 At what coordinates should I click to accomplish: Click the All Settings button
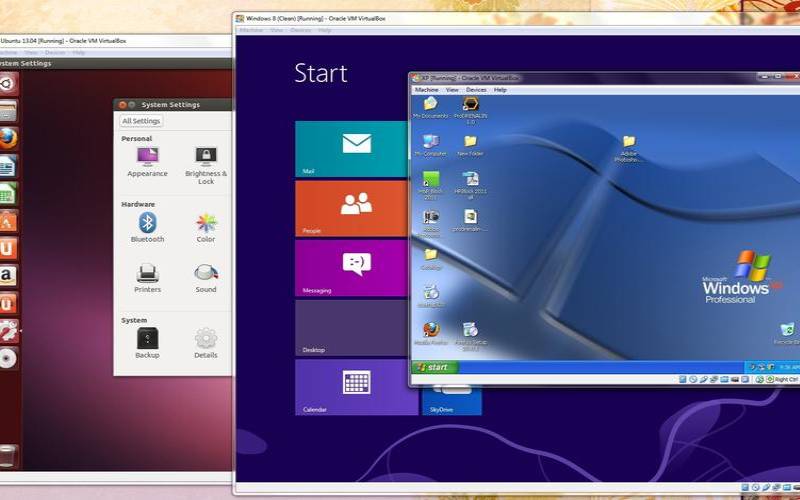(141, 121)
